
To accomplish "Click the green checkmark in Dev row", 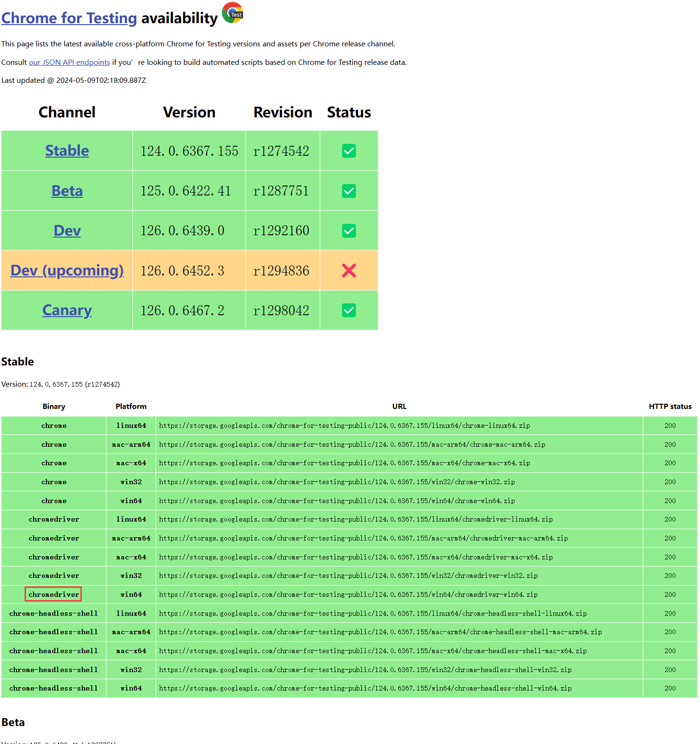I will tap(349, 230).
